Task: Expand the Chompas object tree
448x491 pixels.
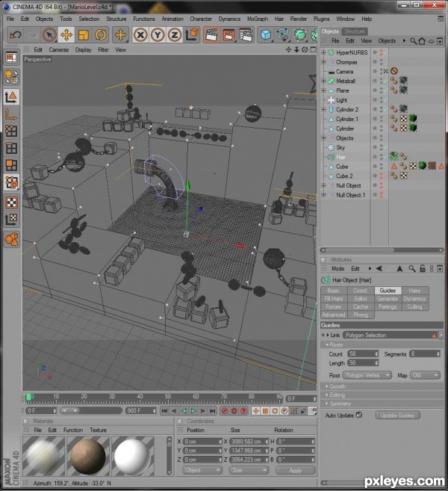Action: point(323,62)
